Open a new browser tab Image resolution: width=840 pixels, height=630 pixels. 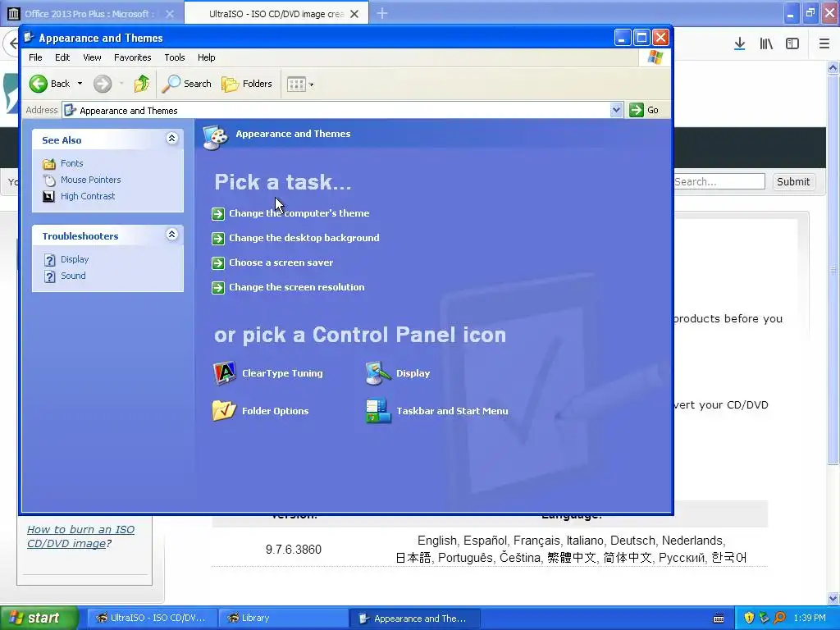[x=382, y=13]
